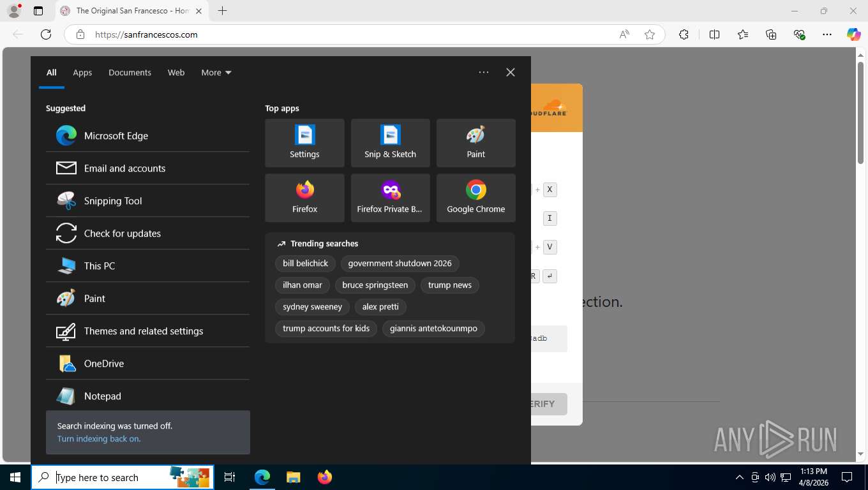Search trending term bill belichick
Viewport: 868px width, 490px height.
(305, 264)
